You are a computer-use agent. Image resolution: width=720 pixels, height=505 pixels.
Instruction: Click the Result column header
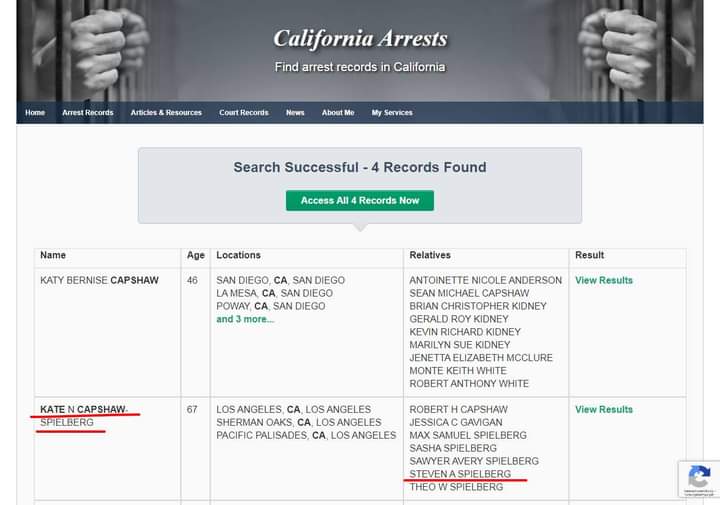tap(590, 256)
